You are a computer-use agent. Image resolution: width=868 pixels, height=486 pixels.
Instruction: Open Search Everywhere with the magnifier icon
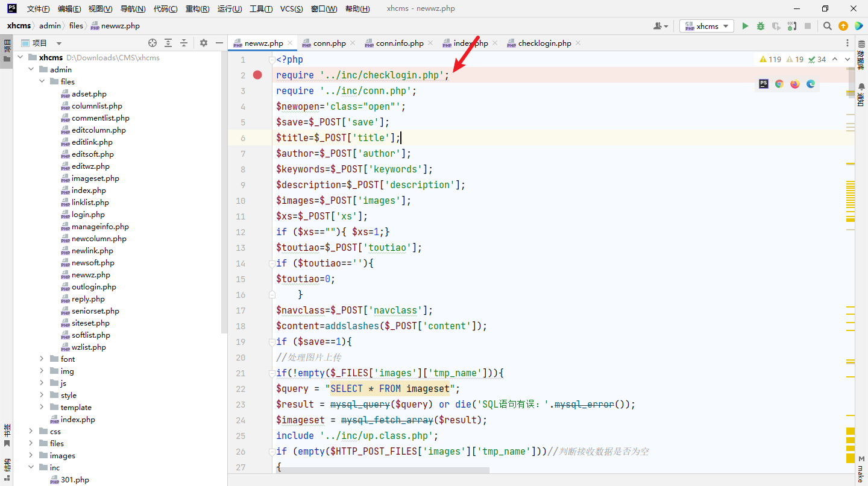click(x=828, y=26)
